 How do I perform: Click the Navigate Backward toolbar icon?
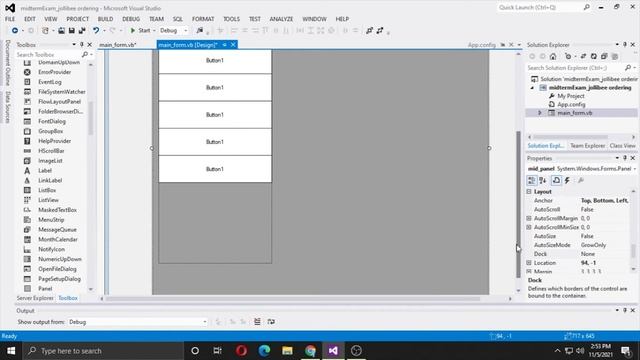(x=15, y=31)
